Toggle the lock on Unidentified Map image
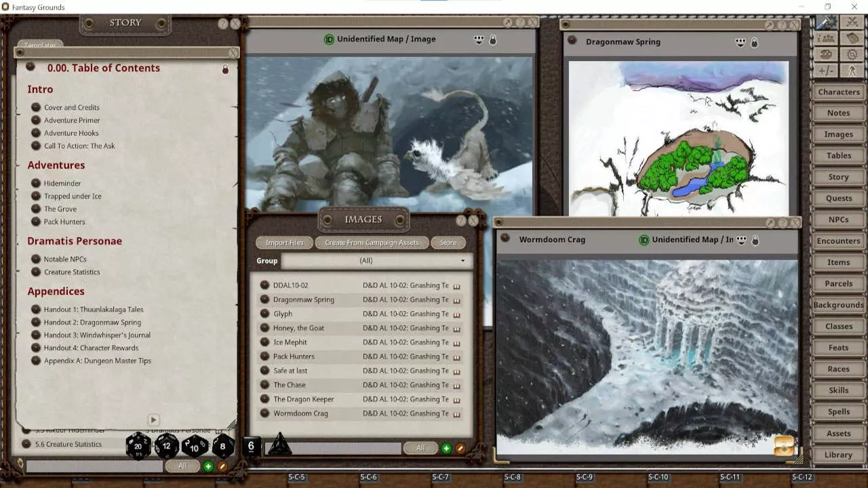 tap(492, 40)
